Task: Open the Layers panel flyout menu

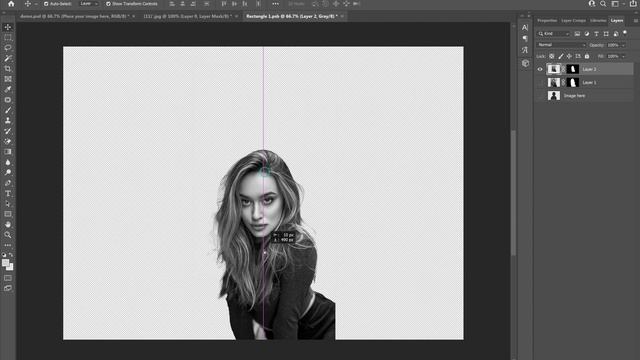Action: (636, 20)
